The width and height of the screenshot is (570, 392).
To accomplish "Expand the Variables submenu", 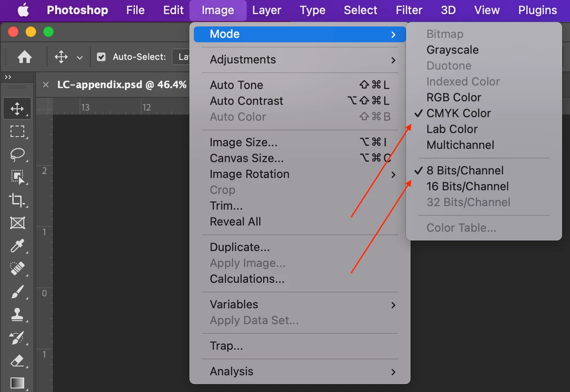I will pyautogui.click(x=300, y=304).
